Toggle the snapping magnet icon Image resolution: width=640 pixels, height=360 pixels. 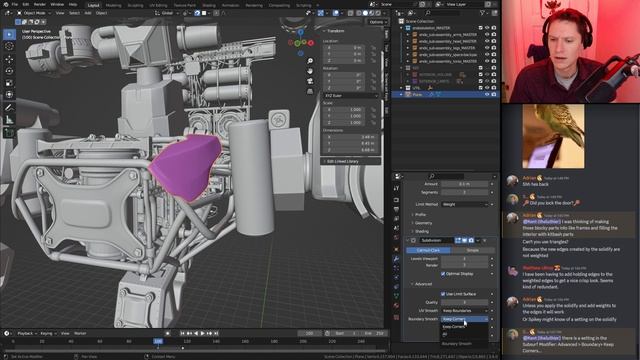tap(197, 13)
